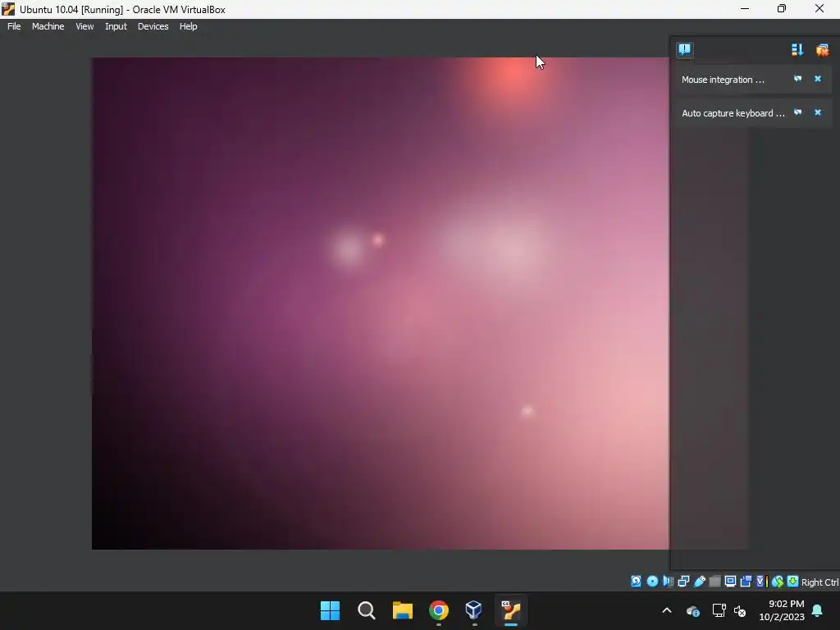840x630 pixels.
Task: Click the hard disk activity status icon
Action: (x=636, y=582)
